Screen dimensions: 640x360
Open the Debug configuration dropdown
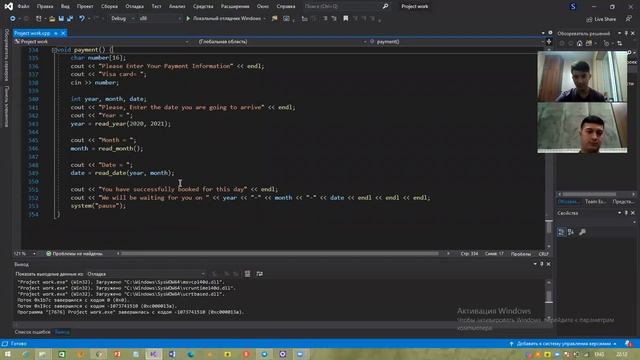tap(122, 18)
